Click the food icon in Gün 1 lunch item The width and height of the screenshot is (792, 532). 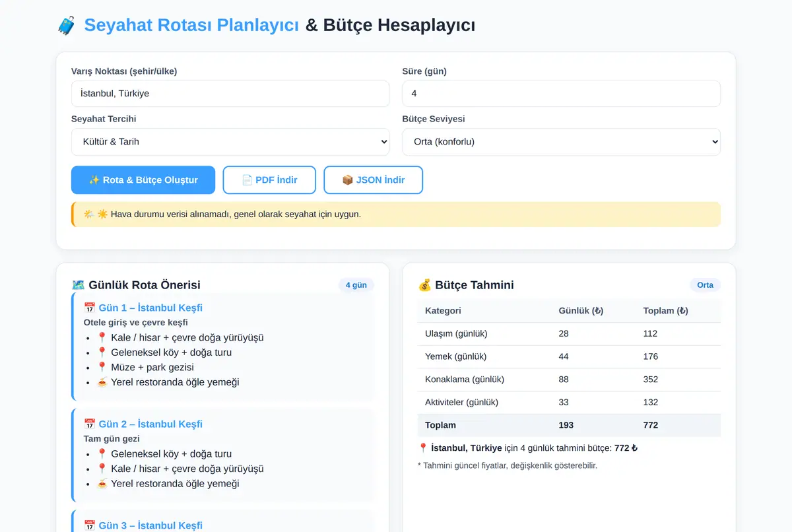pos(102,382)
